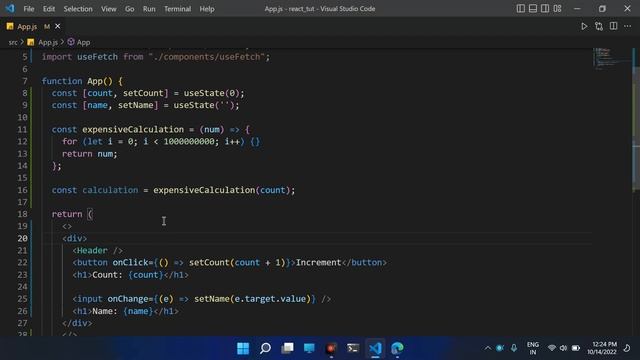Image resolution: width=640 pixels, height=360 pixels.
Task: Open the terminal app on the taskbar
Action: (x=353, y=348)
